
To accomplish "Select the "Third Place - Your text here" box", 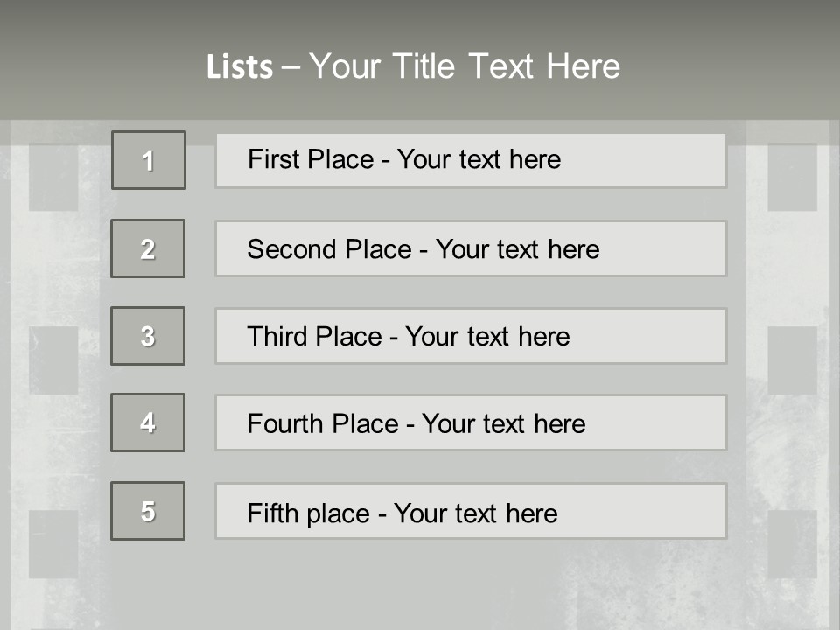I will (471, 336).
